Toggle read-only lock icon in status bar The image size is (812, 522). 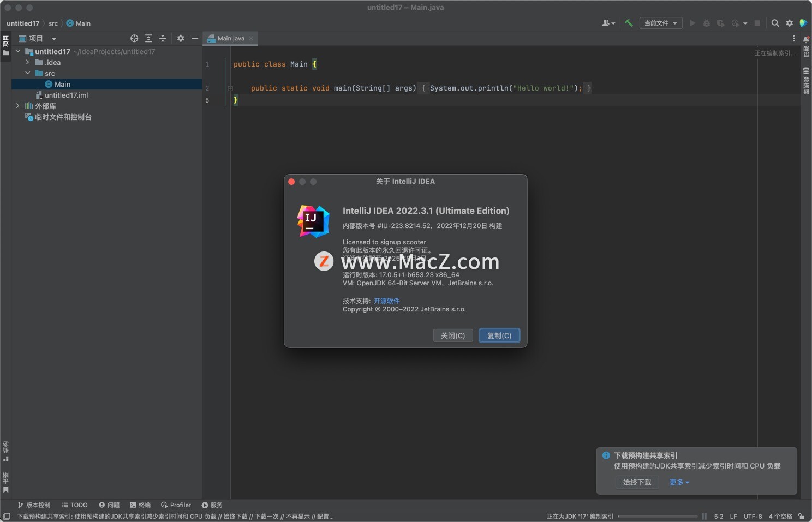coord(801,516)
